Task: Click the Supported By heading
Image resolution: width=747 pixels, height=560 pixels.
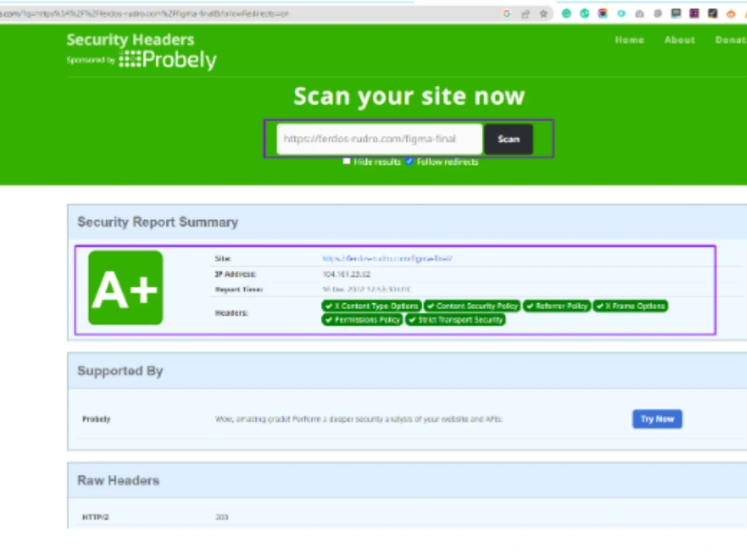Action: point(120,371)
